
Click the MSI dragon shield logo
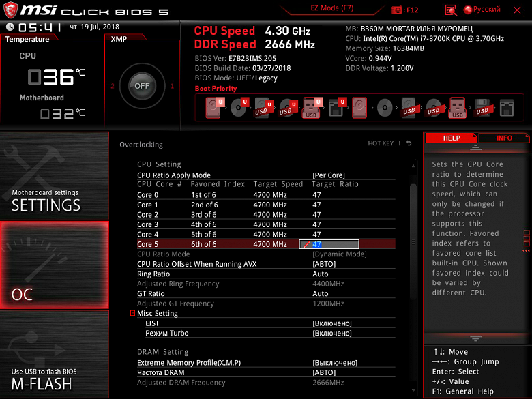click(x=10, y=10)
